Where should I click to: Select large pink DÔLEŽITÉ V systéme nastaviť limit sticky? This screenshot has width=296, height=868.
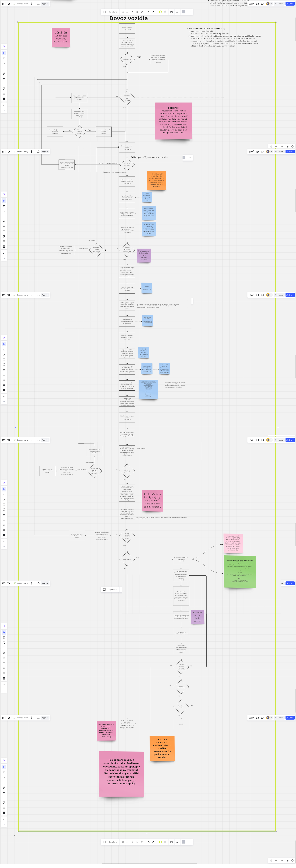(x=174, y=121)
